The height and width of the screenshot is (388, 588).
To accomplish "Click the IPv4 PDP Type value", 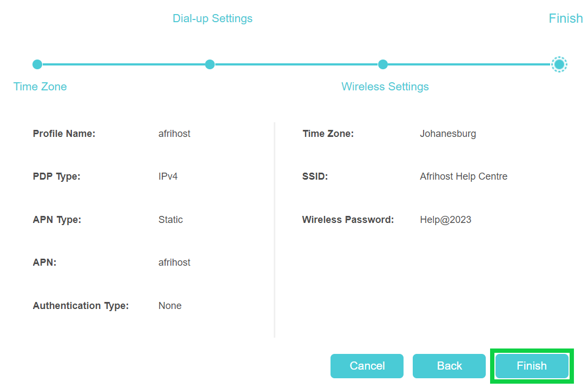I will click(x=168, y=176).
